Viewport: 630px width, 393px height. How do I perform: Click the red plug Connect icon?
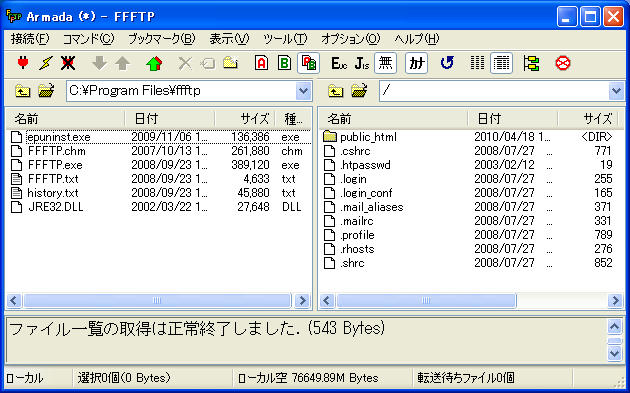(23, 63)
